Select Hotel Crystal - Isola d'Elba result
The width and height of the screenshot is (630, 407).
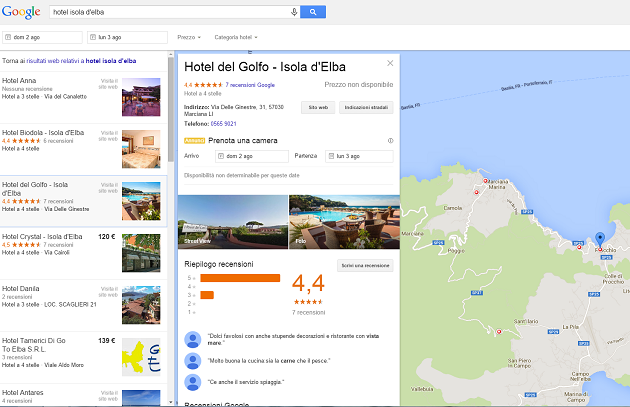[x=42, y=237]
